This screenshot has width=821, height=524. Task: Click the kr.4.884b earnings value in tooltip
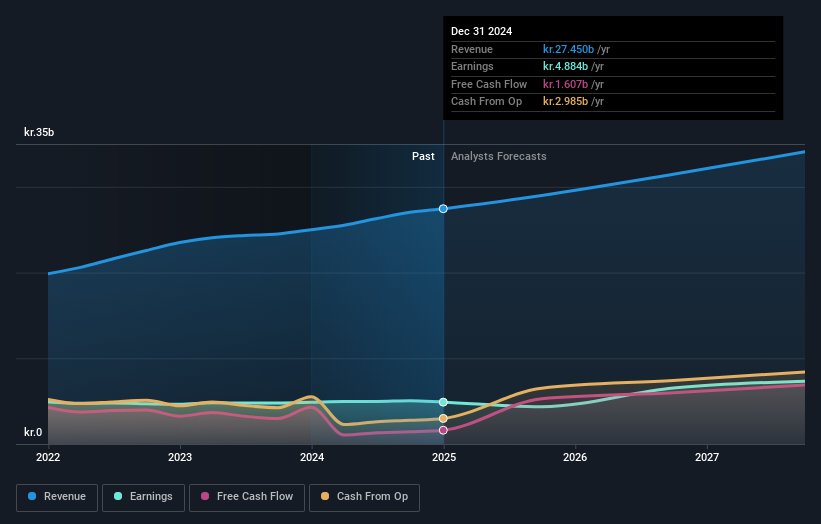click(x=565, y=66)
